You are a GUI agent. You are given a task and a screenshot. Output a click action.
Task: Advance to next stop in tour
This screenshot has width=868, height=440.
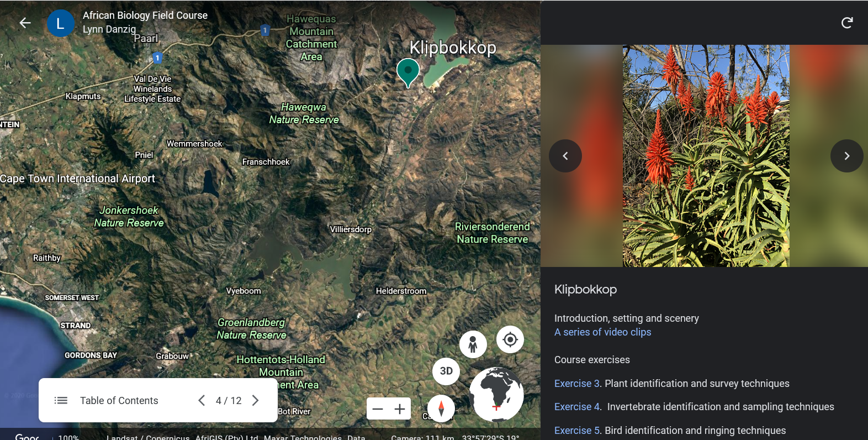pos(255,400)
